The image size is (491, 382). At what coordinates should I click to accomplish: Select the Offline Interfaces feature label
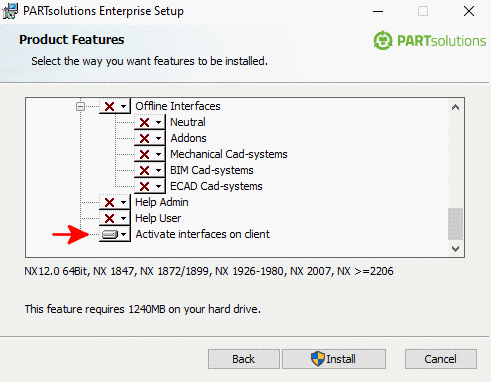click(x=178, y=106)
